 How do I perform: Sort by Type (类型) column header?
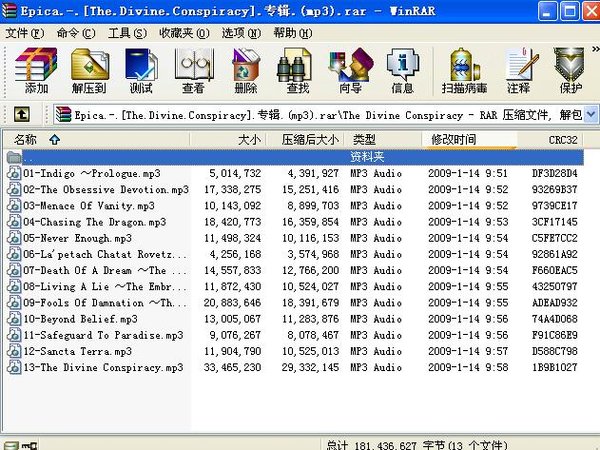click(x=383, y=140)
